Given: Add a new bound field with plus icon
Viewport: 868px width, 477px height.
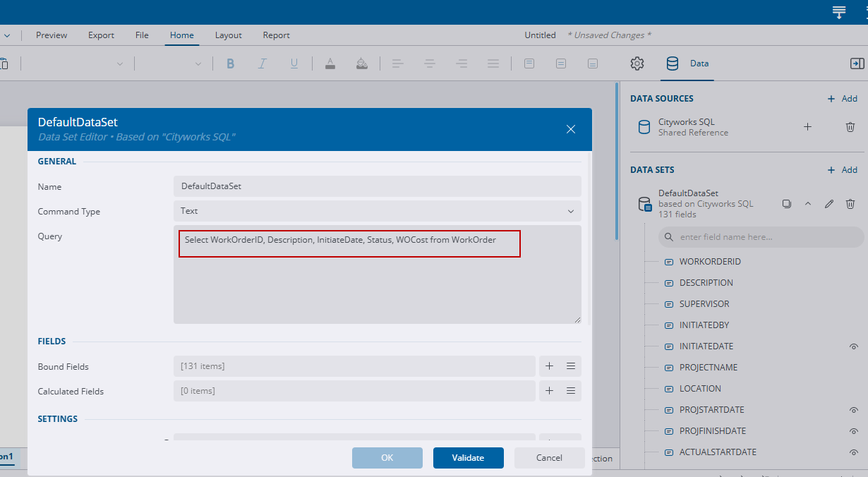Looking at the screenshot, I should click(550, 366).
